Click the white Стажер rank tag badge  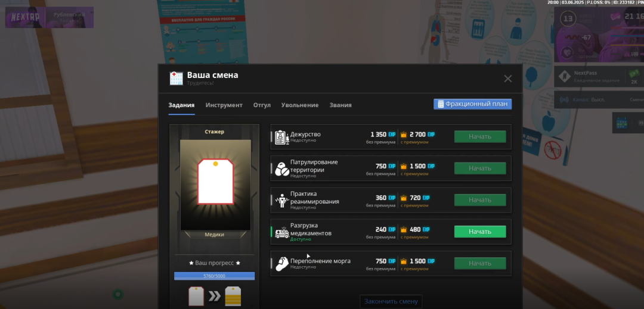(x=216, y=182)
